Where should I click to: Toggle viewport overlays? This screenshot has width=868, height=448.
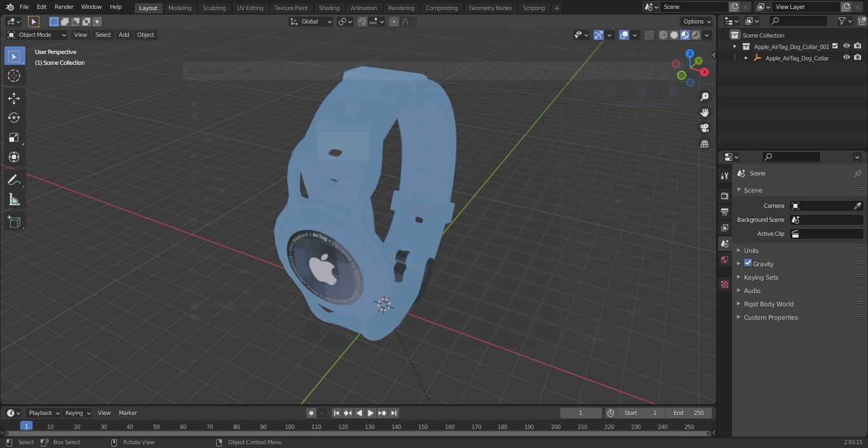pos(624,35)
